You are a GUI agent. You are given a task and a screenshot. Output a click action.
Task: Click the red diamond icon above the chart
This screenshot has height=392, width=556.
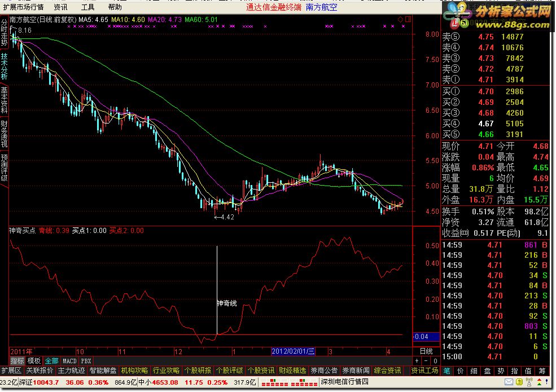tap(400, 19)
